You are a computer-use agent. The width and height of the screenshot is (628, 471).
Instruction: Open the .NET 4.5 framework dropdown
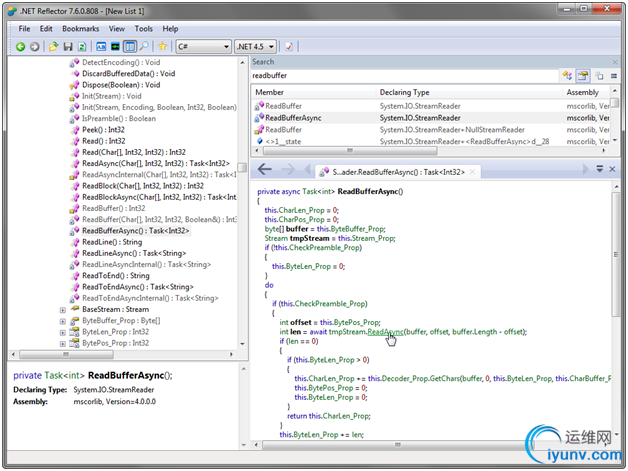(x=255, y=47)
